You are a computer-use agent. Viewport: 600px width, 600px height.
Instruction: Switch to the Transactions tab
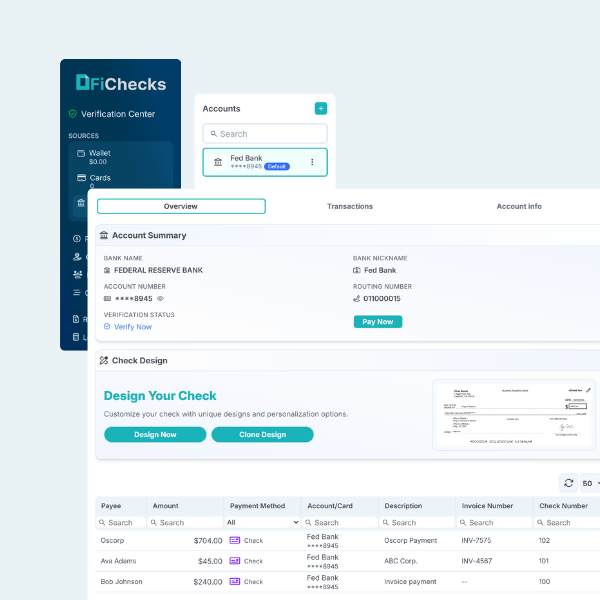(x=350, y=206)
